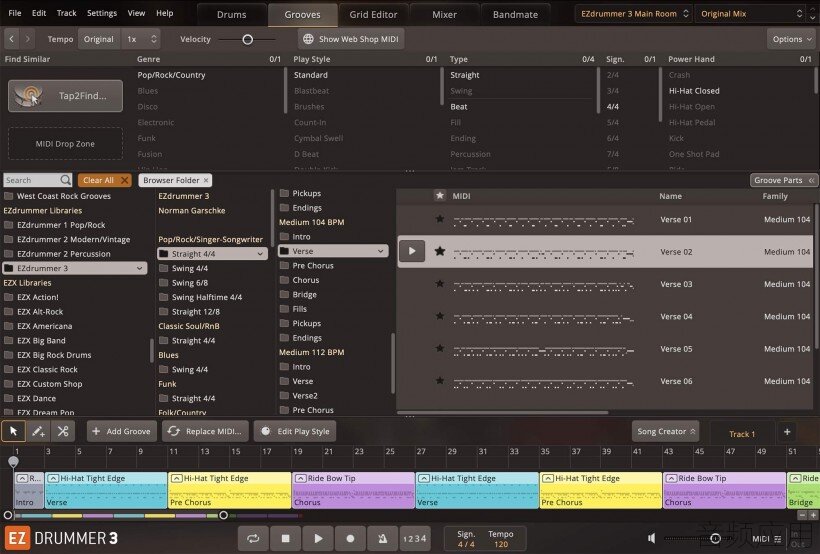Select the arrow pointer tool
This screenshot has width=820, height=554.
click(14, 431)
